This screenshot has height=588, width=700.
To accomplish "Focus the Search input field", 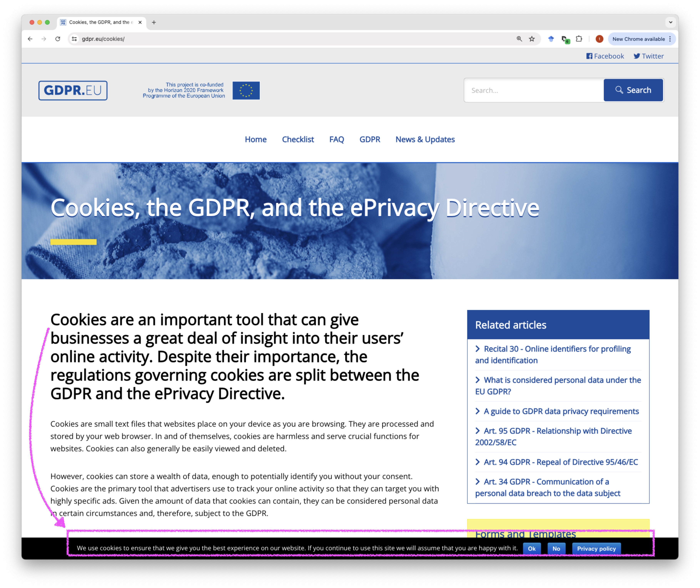I will pyautogui.click(x=533, y=90).
